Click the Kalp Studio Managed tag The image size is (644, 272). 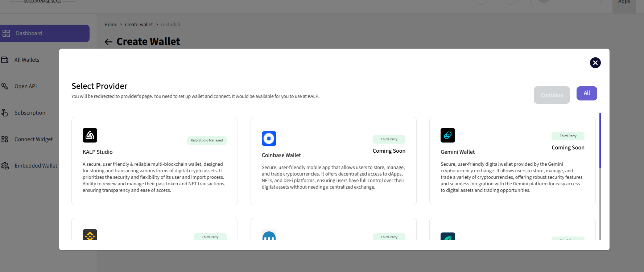point(207,140)
